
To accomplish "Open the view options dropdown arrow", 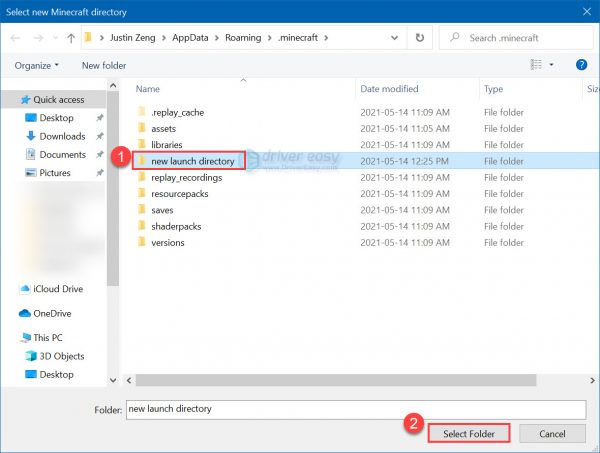I will point(551,65).
